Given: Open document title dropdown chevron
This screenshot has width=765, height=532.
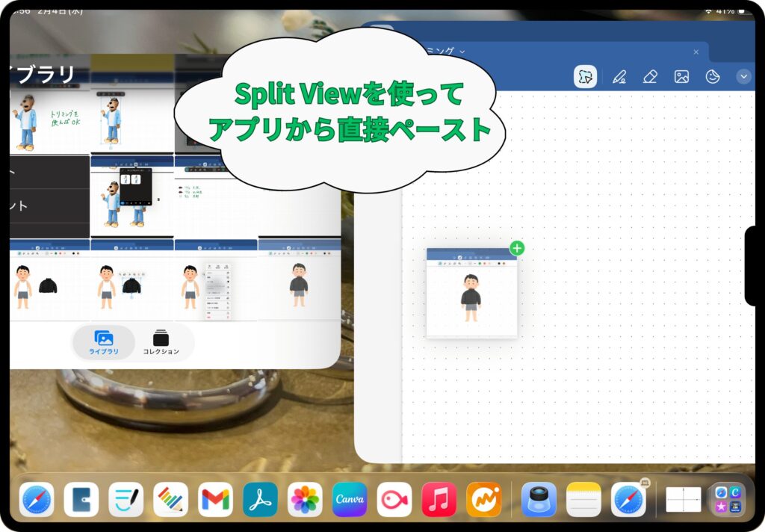Looking at the screenshot, I should [x=462, y=51].
